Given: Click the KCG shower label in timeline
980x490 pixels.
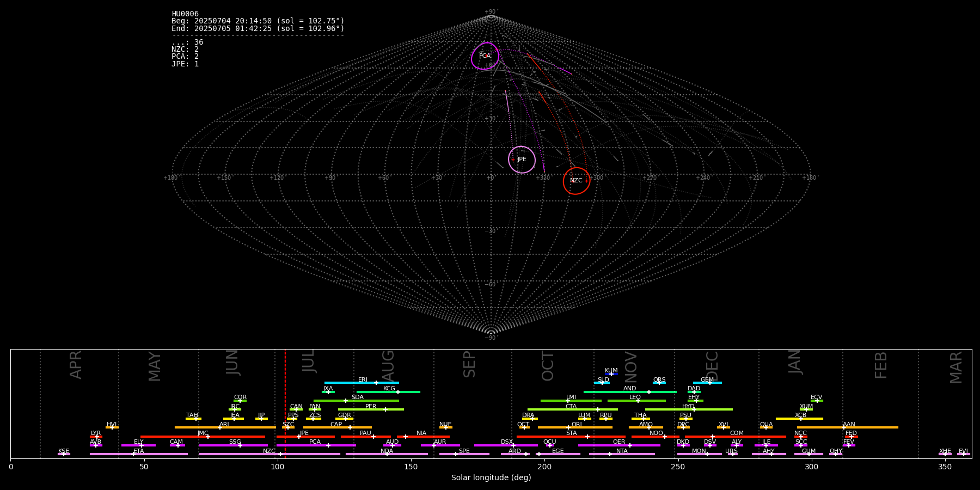Looking at the screenshot, I should click(x=389, y=389).
